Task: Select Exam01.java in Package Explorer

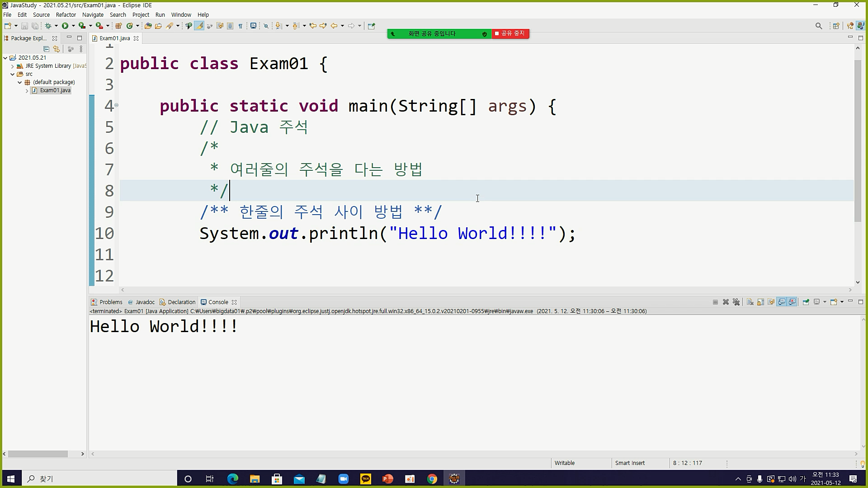Action: pos(55,90)
